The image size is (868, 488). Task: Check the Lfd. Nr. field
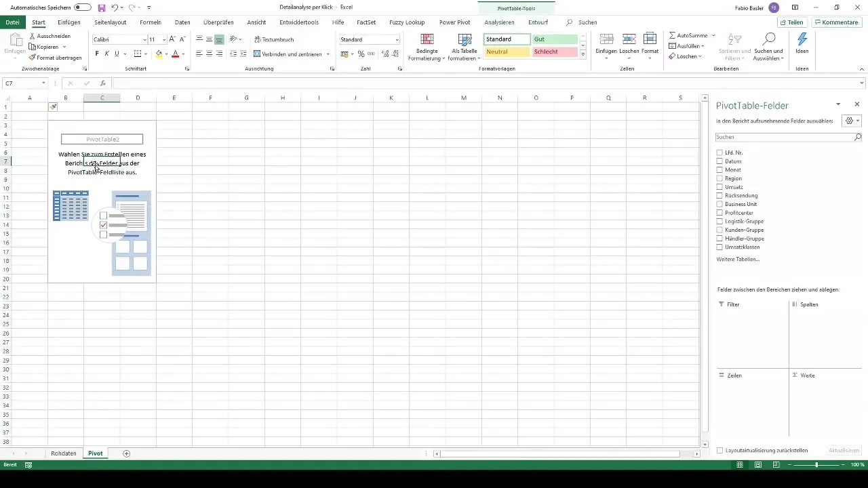tap(719, 152)
